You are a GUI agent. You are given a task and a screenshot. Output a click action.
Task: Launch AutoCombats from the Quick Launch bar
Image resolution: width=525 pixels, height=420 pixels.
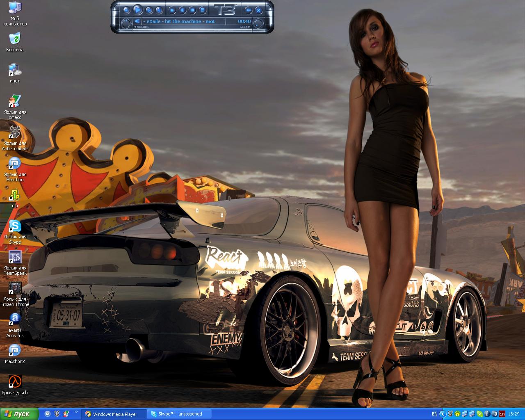coord(57,414)
